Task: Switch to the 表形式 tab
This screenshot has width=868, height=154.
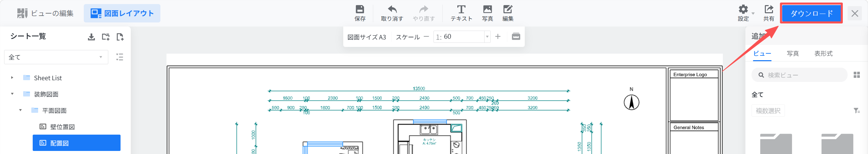Action: 823,53
